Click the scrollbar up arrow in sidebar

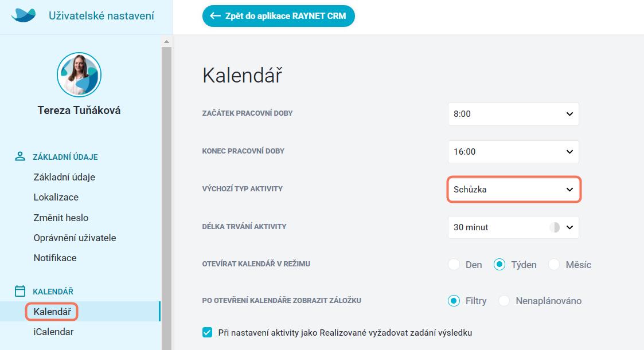tap(166, 41)
